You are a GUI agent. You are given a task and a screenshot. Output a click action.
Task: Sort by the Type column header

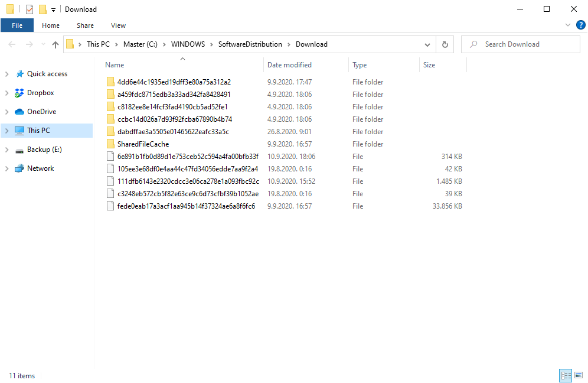pos(360,65)
